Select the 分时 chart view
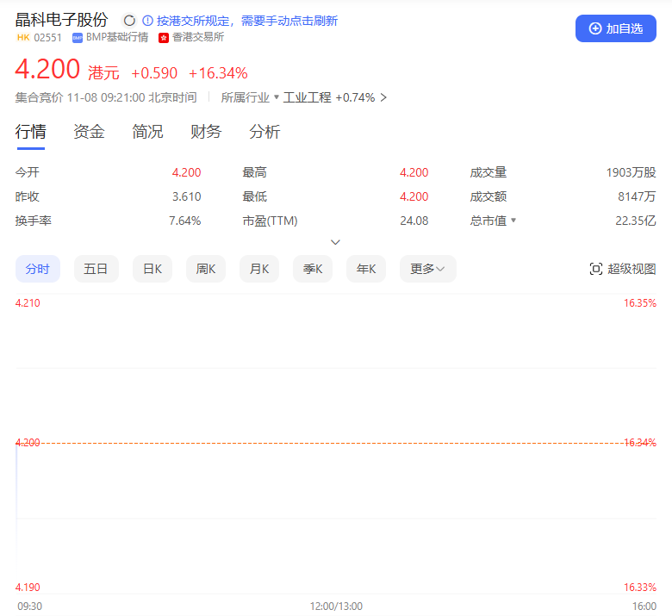This screenshot has height=616, width=672. pos(37,269)
